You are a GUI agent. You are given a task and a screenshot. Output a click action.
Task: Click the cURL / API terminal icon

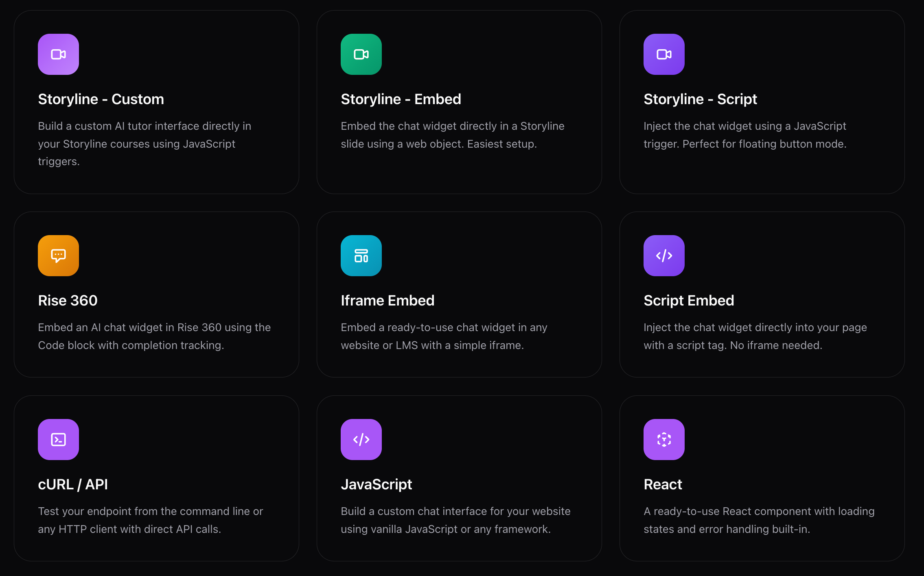click(58, 439)
